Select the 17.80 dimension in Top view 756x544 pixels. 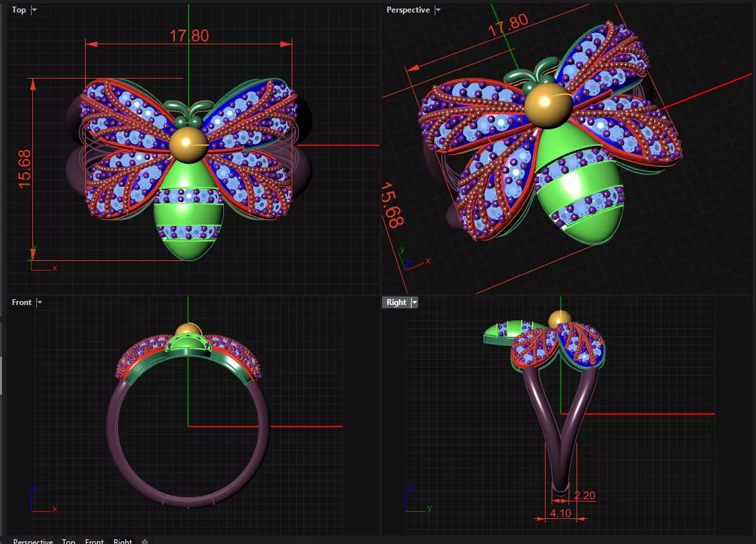pyautogui.click(x=189, y=36)
